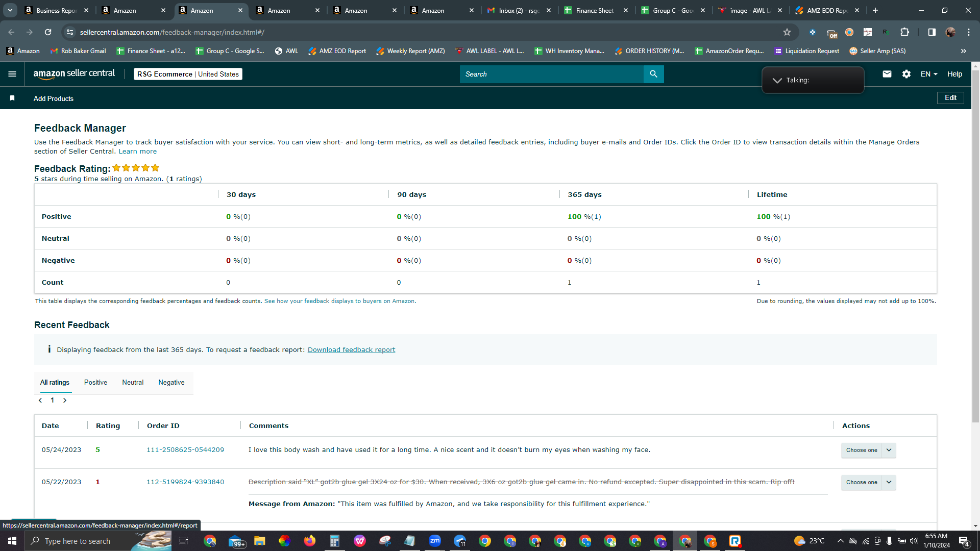The image size is (980, 551).
Task: Click Download feedback report link
Action: [351, 350]
